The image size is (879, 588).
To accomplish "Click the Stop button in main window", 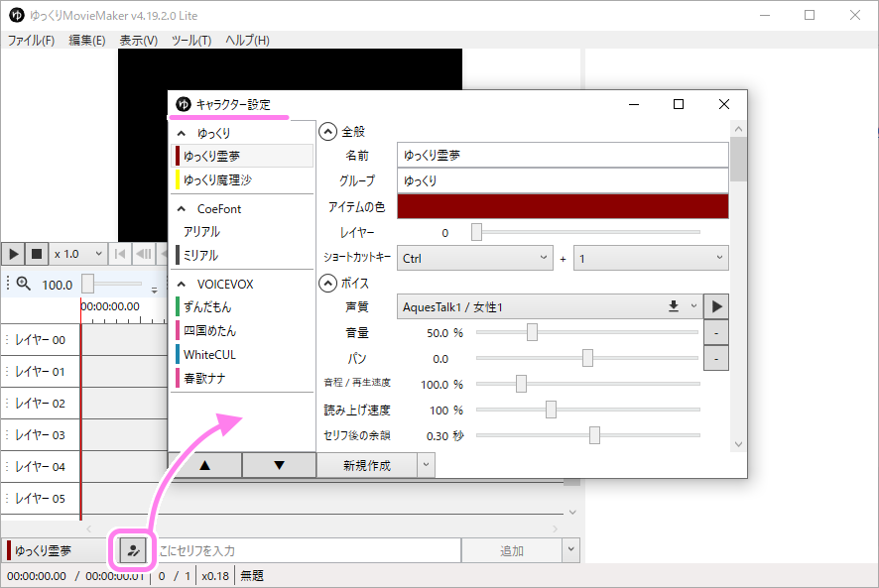I will [37, 254].
